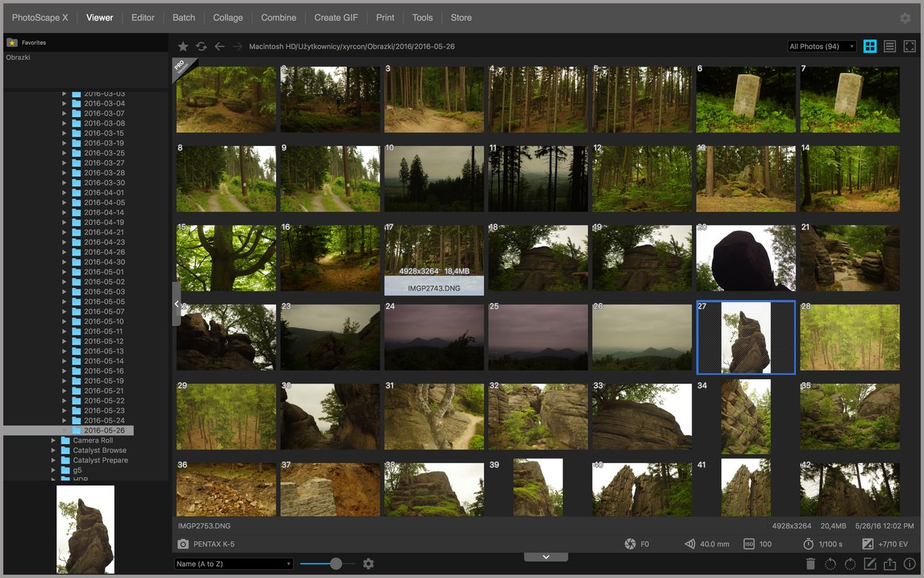Expand the 2016-05-24 folder triangle
This screenshot has height=578, width=924.
pyautogui.click(x=64, y=420)
